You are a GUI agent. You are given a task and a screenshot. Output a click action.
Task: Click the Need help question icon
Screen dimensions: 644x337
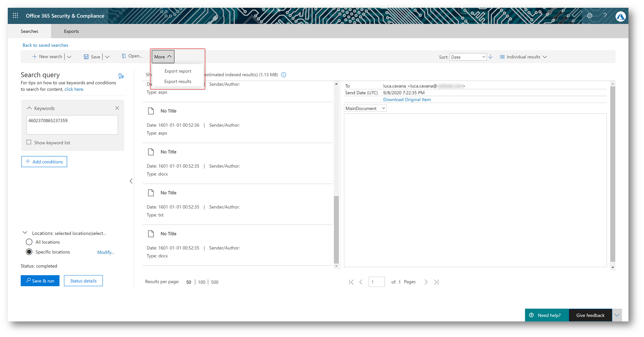pyautogui.click(x=532, y=315)
